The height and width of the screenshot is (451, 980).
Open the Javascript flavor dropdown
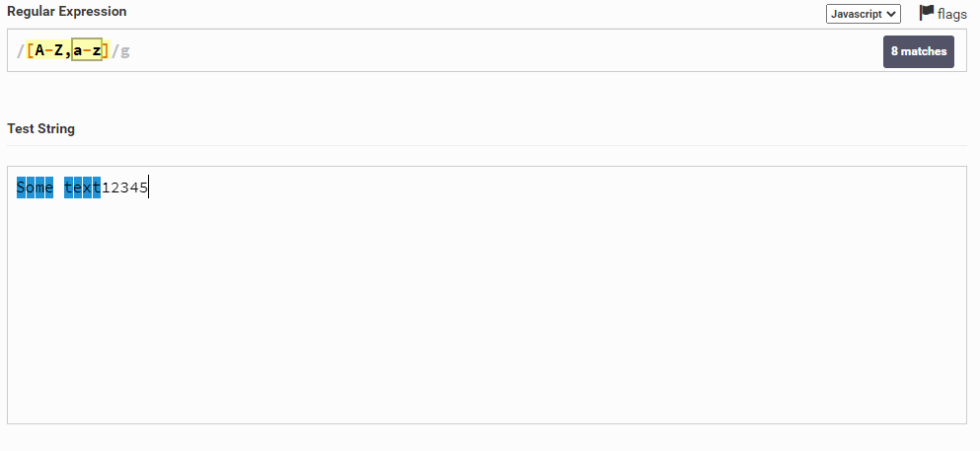(863, 14)
